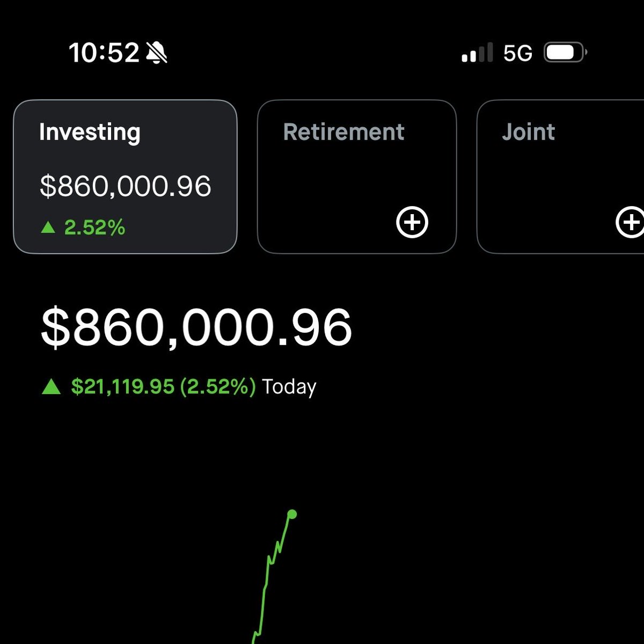Open the Retirement account card

(x=357, y=177)
